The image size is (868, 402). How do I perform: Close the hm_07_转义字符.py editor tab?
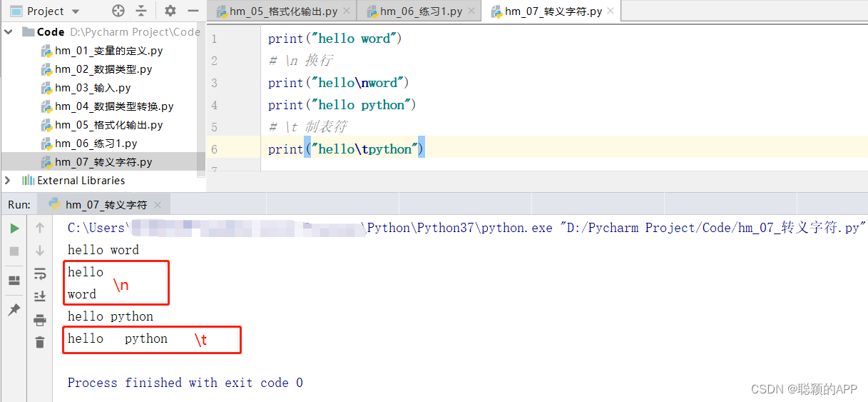click(x=611, y=12)
